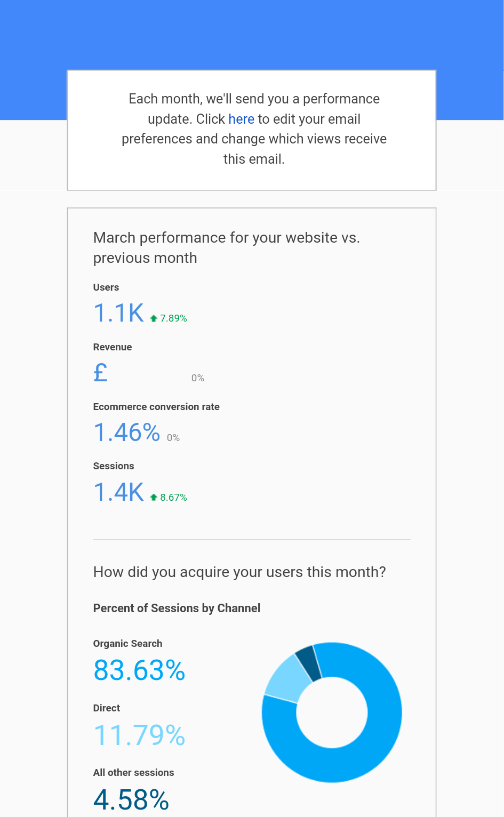
Task: Click the Percent of Sessions by Channel heading
Action: 177,608
